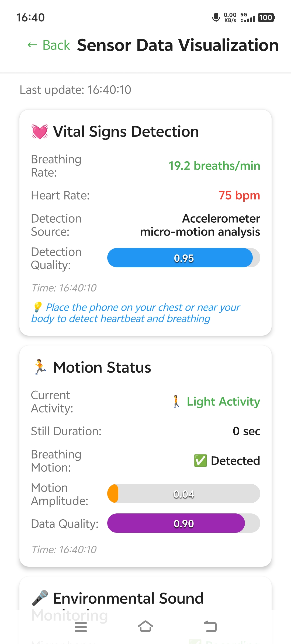Viewport: 291px width, 644px height.
Task: Tap the lightbulb tip icon
Action: click(x=37, y=307)
